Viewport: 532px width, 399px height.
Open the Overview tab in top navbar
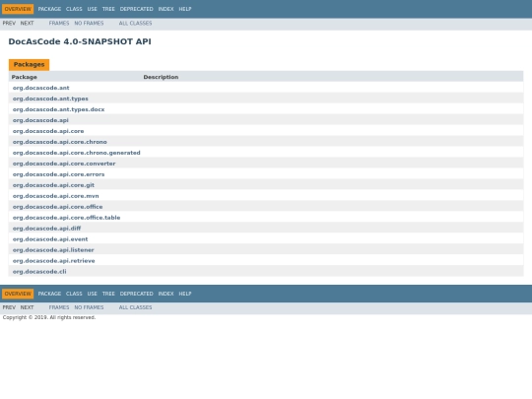(x=18, y=9)
